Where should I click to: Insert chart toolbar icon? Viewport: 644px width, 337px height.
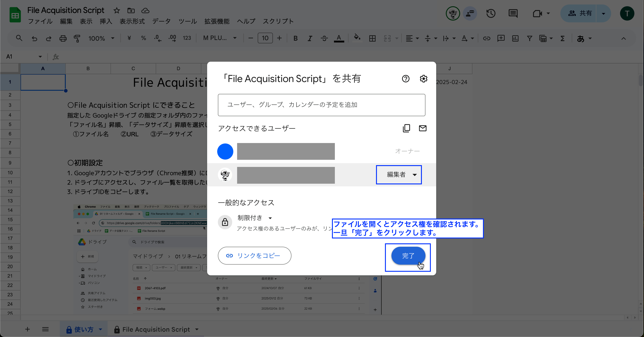515,38
